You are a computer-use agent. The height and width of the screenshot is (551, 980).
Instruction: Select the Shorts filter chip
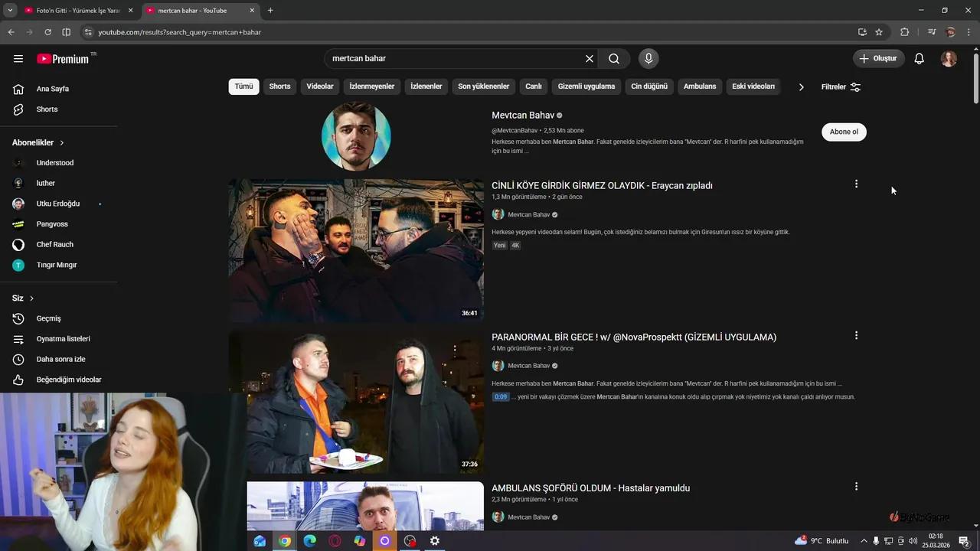[x=279, y=86]
